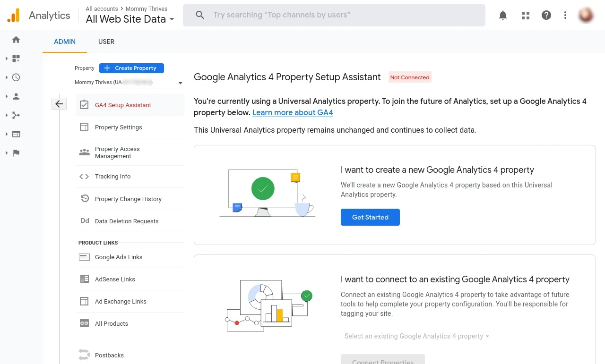Open the notifications bell
Viewport: 605px width, 364px height.
503,15
